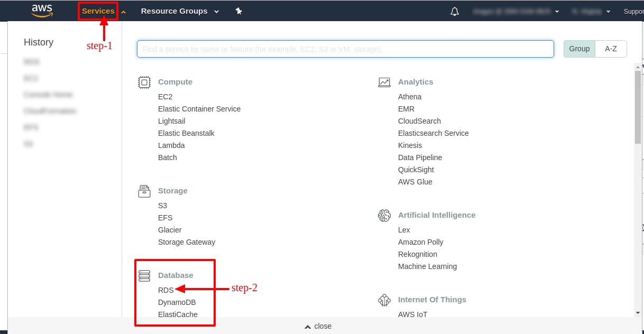Click the Analytics category icon
Image resolution: width=644 pixels, height=334 pixels.
384,82
